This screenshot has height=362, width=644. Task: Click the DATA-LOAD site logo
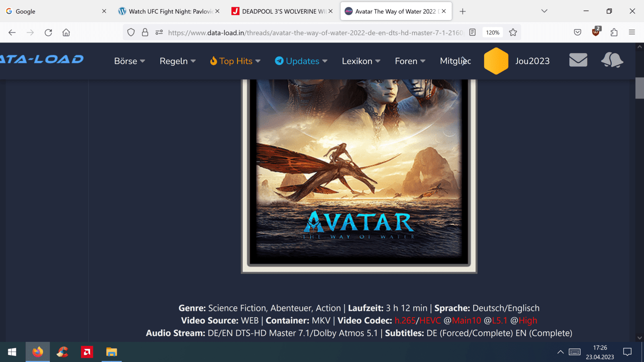[x=42, y=60]
